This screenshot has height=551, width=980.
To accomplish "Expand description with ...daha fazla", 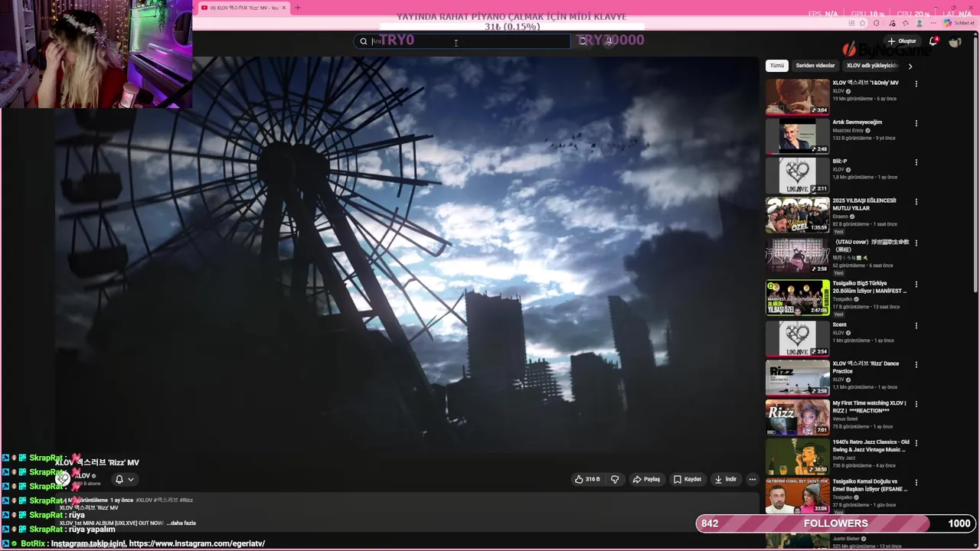I will (x=181, y=523).
